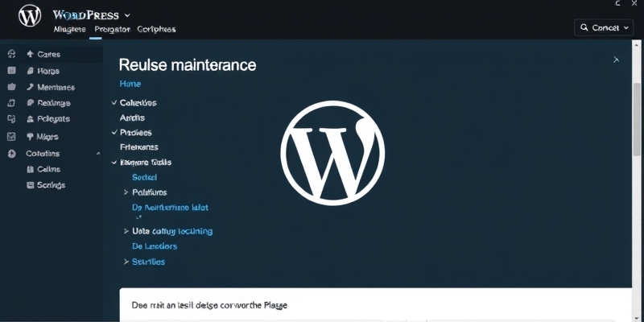Viewport: 644px width, 322px height.
Task: Click the grid rail icon beside Migrs
Action: [11, 137]
